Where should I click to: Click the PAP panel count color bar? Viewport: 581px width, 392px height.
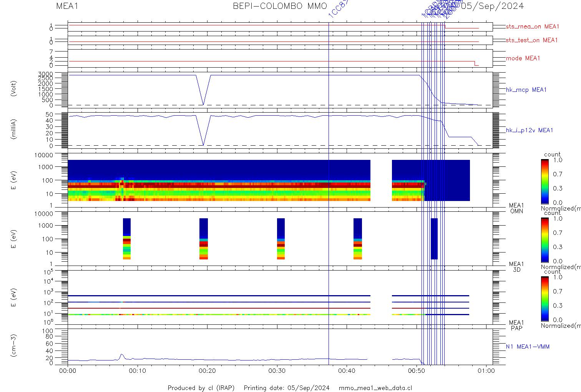point(545,298)
